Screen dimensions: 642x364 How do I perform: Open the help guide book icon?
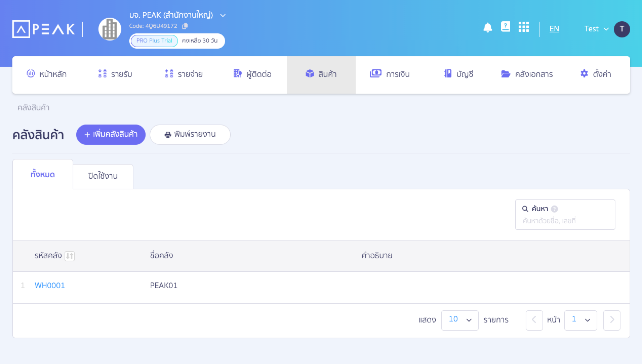pos(505,27)
